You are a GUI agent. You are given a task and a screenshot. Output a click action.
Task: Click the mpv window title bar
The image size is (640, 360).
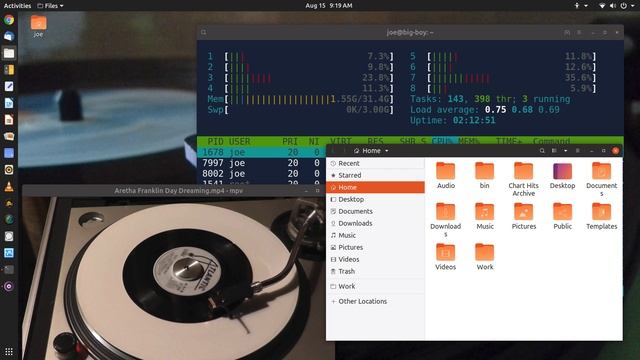pyautogui.click(x=178, y=191)
